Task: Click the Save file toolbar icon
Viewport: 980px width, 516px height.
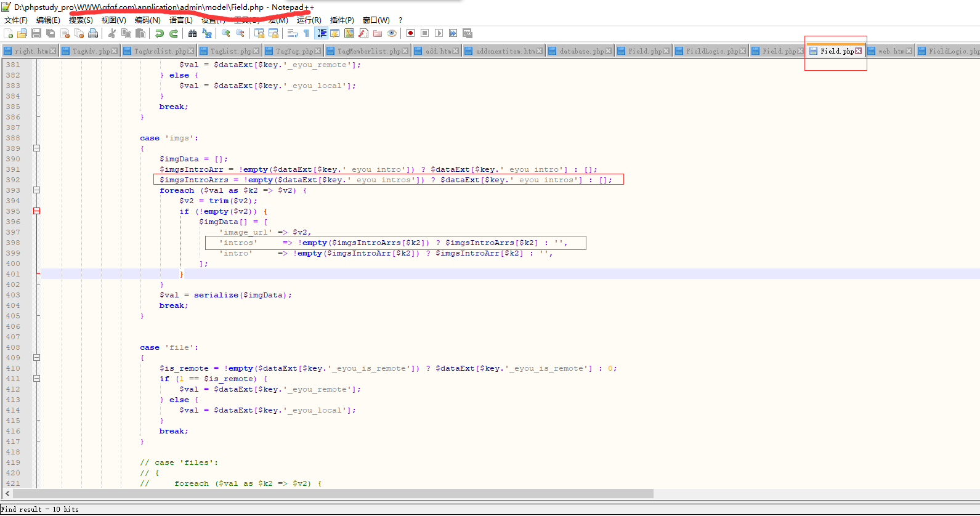Action: tap(36, 33)
